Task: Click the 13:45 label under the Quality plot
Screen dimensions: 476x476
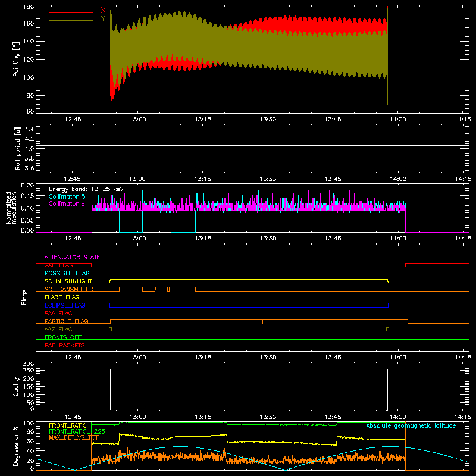Action: [333, 417]
